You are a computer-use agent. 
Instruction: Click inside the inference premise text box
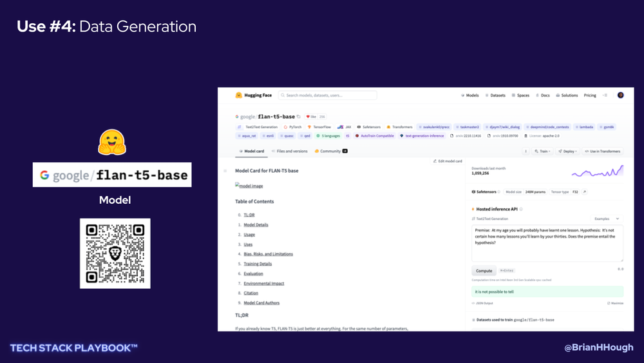[x=547, y=243]
